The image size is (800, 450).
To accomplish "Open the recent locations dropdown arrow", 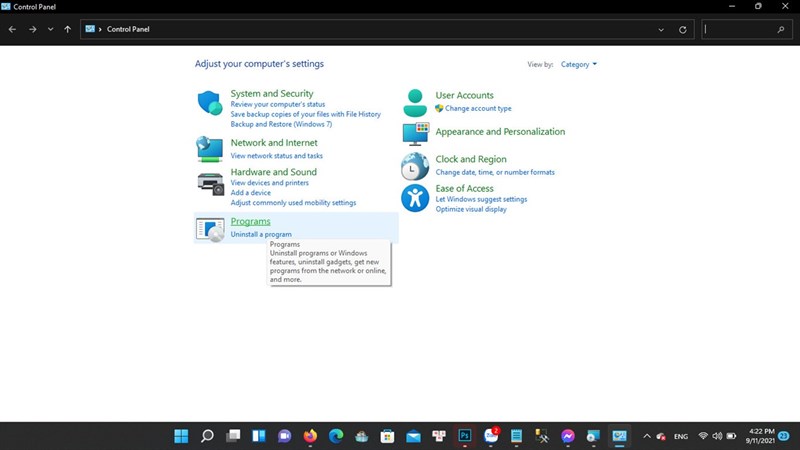I will [50, 30].
